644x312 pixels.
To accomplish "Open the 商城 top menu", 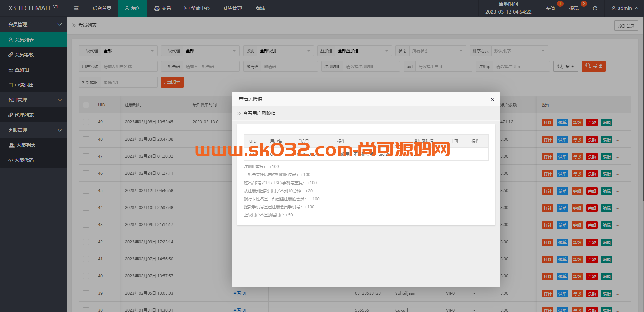I will coord(260,8).
